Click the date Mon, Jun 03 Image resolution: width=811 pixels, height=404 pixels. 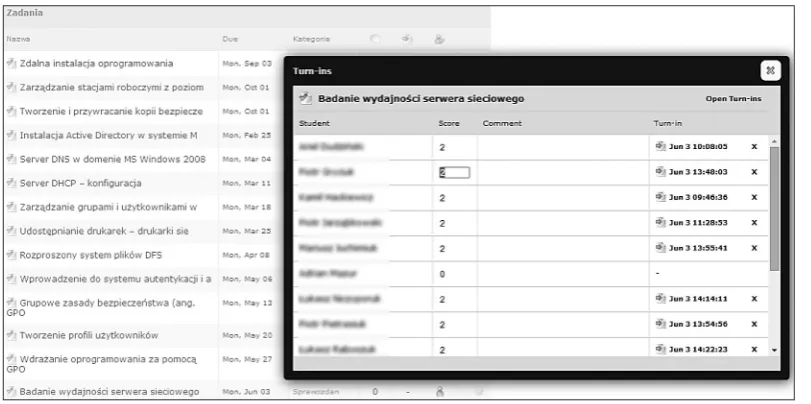pyautogui.click(x=247, y=392)
